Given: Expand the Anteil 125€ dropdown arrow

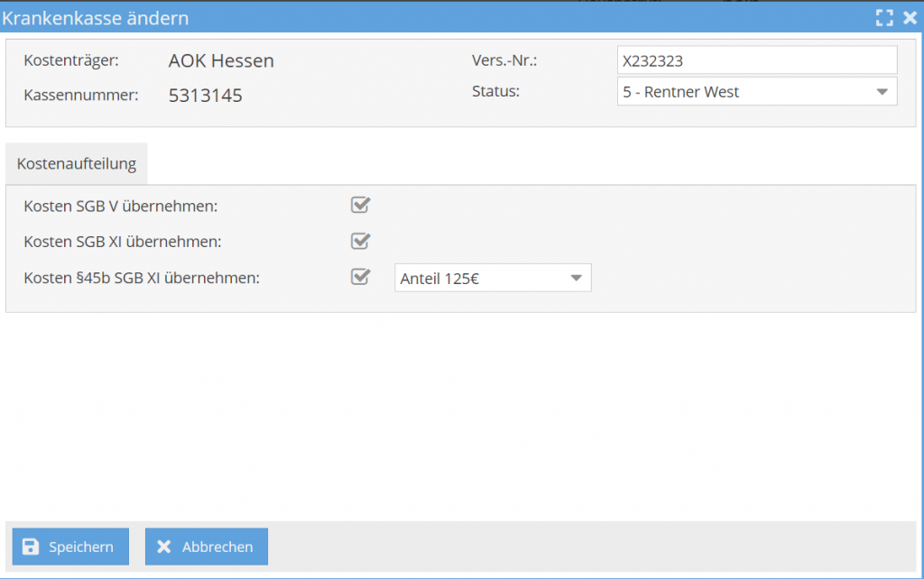Looking at the screenshot, I should point(575,279).
